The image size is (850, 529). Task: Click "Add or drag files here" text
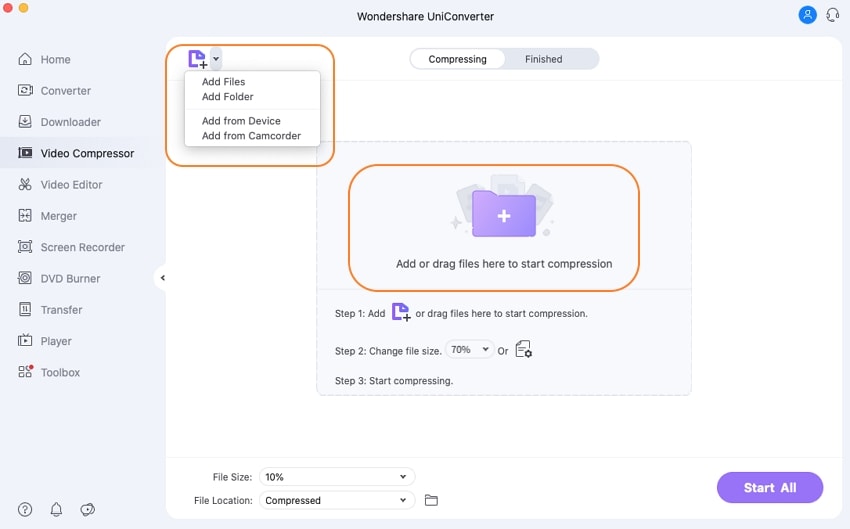click(504, 264)
